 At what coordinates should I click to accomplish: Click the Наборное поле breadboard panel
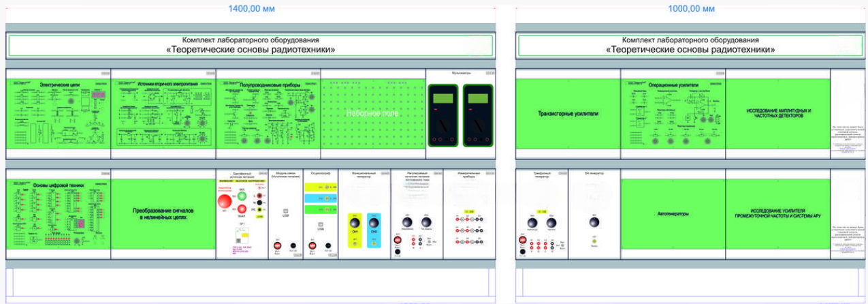[373, 114]
